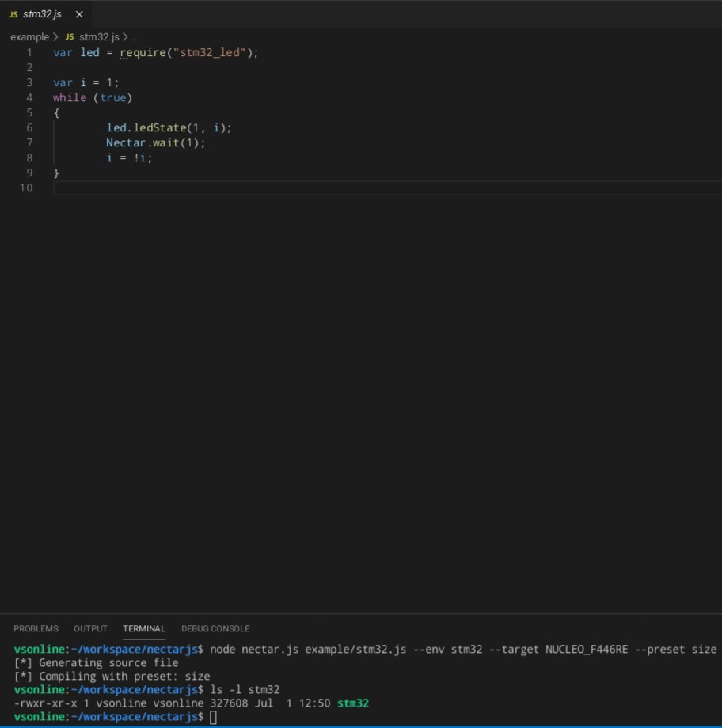722x728 pixels.
Task: Open the stm32.js breadcrumb dropdown
Action: pos(99,36)
